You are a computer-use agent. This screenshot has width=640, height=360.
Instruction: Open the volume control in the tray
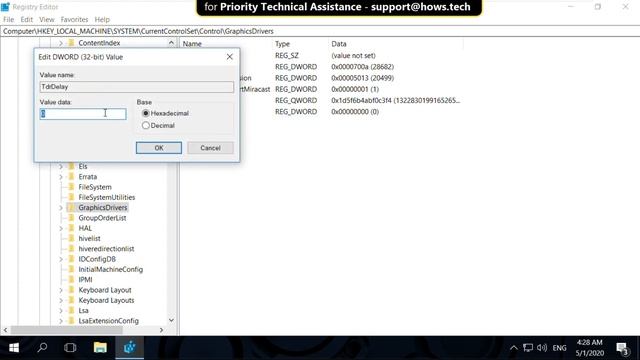click(542, 348)
